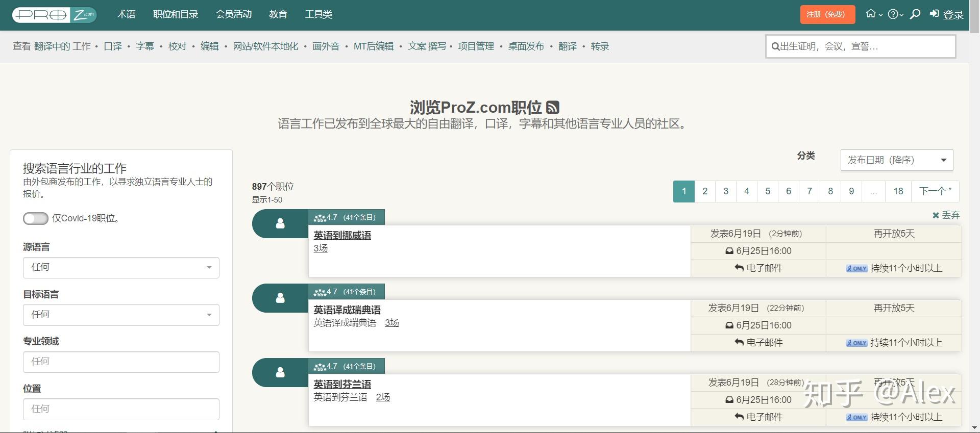Screen dimensions: 980x433
Task: Open the 职位和目录 menu
Action: 176,14
